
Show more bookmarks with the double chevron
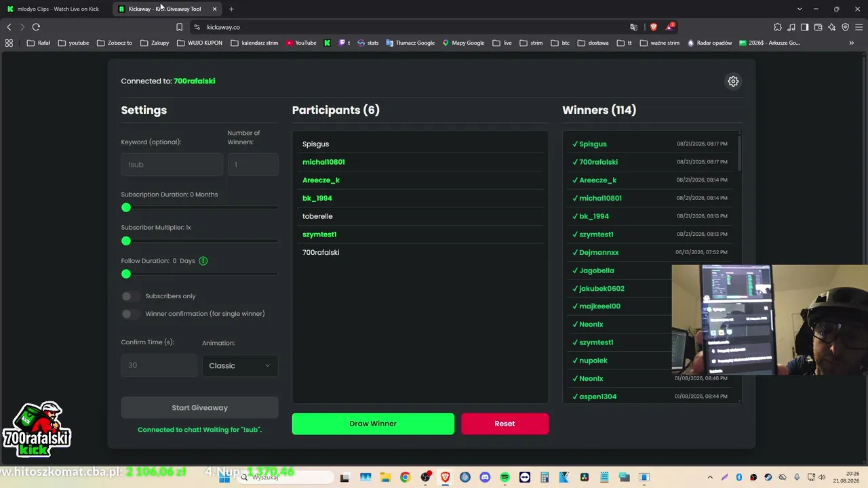[852, 43]
